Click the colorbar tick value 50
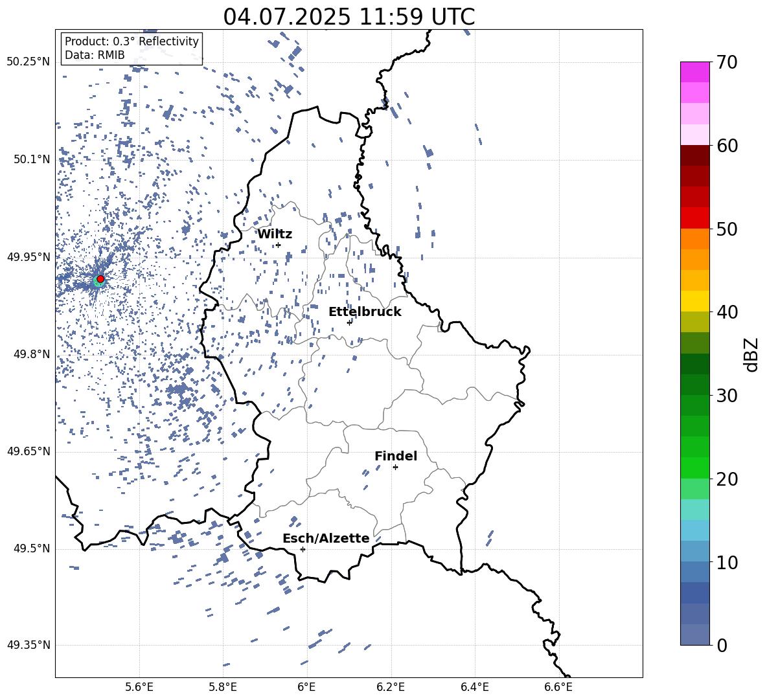The width and height of the screenshot is (767, 700). (727, 229)
